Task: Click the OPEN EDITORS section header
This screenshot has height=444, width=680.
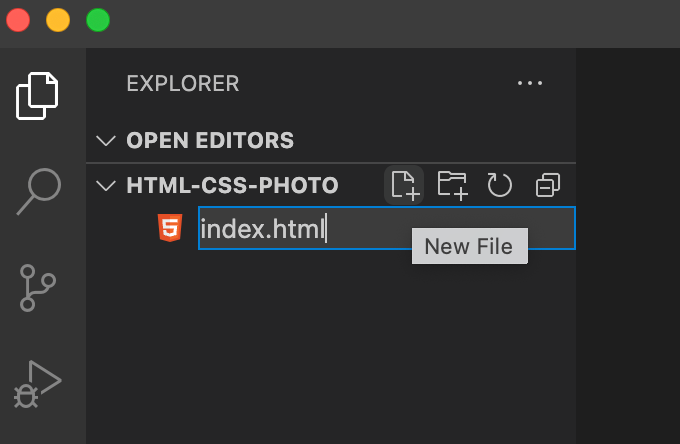Action: pos(210,140)
